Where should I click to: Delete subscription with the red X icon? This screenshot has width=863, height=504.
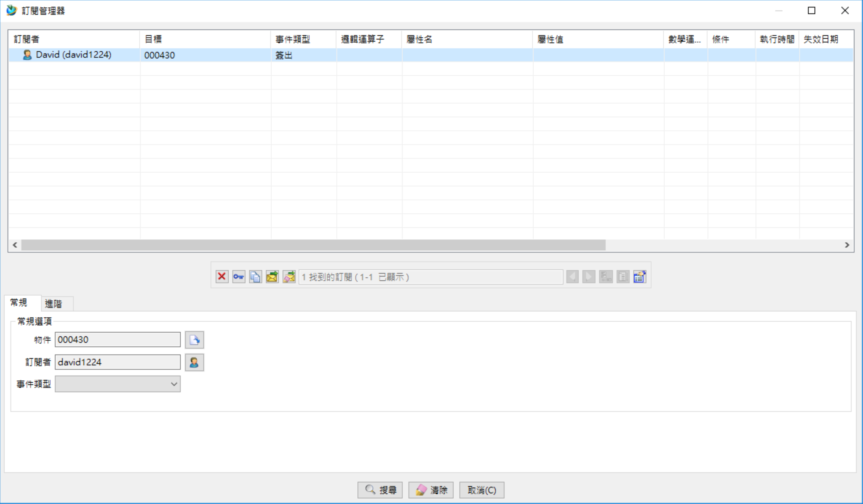(222, 277)
